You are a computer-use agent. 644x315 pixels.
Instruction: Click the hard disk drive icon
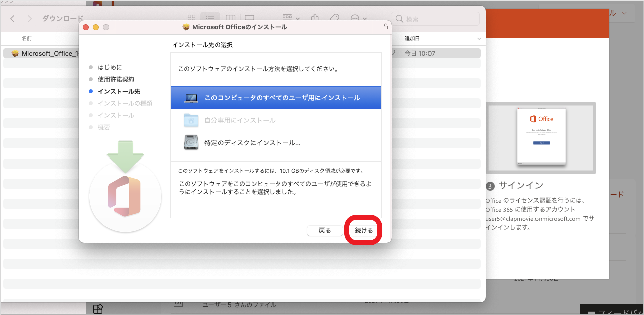click(191, 143)
